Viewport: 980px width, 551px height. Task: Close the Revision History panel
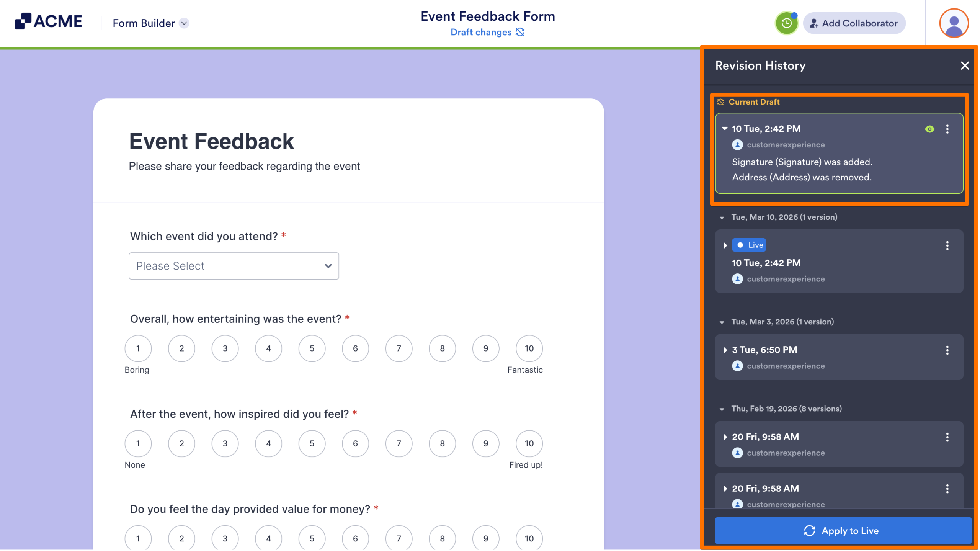click(965, 65)
